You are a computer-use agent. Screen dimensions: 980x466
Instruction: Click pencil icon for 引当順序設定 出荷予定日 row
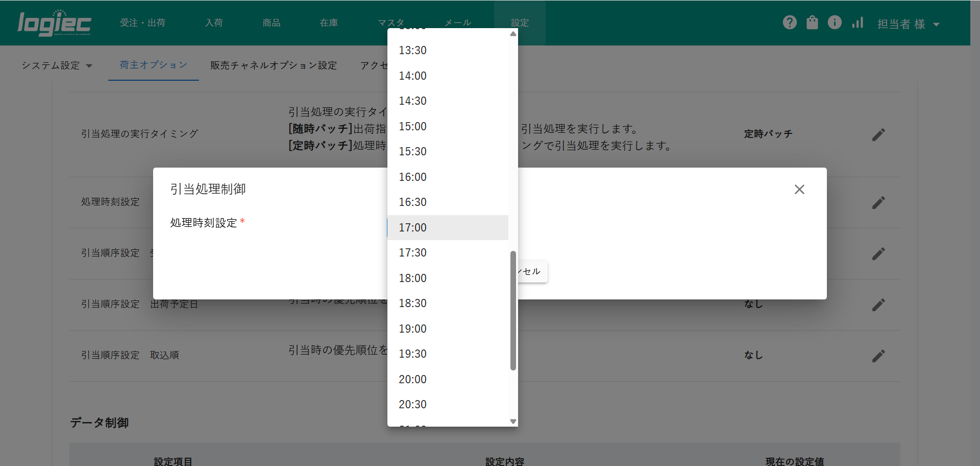878,305
